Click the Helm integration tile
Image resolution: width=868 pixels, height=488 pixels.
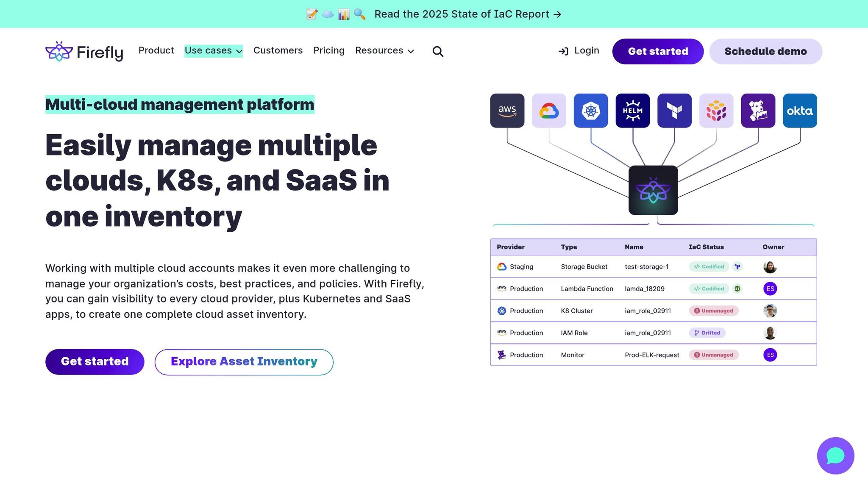pyautogui.click(x=632, y=111)
